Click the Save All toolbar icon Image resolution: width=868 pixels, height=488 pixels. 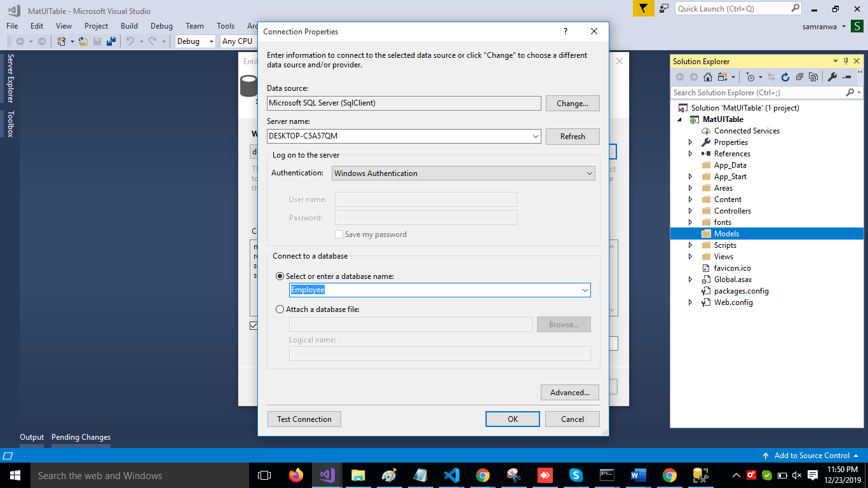[x=111, y=41]
